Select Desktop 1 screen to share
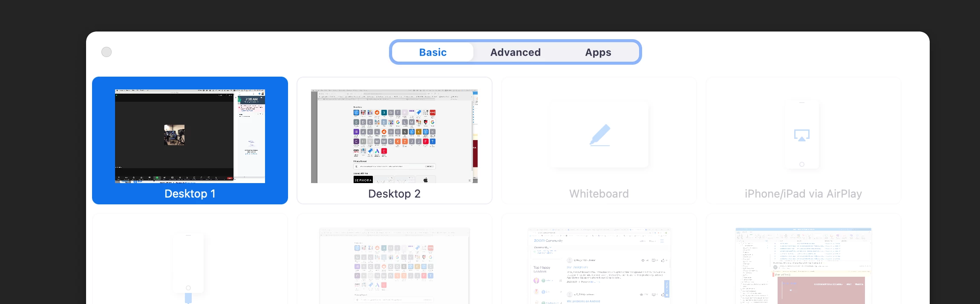The image size is (980, 304). (x=190, y=141)
